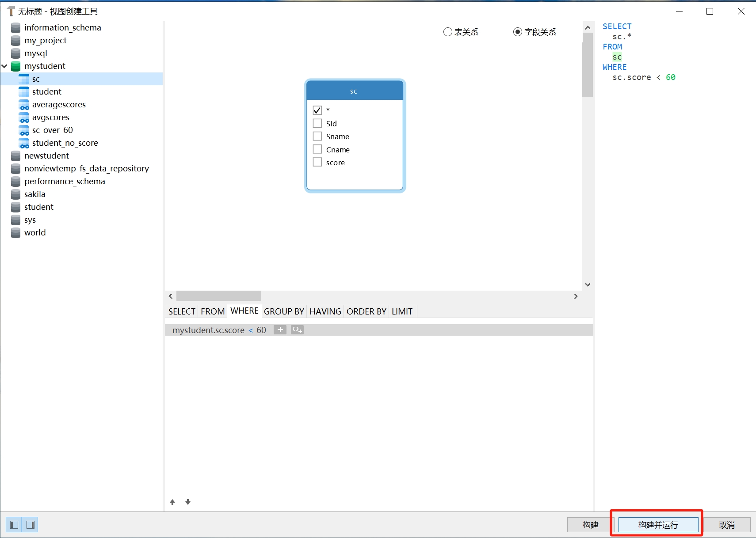The height and width of the screenshot is (538, 756).
Task: Click the horizontal scrollbar thumb
Action: pos(219,296)
